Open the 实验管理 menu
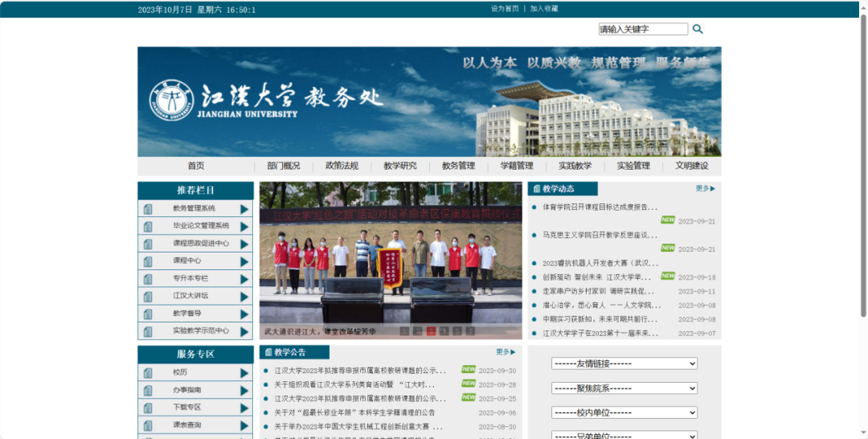The width and height of the screenshot is (868, 439). (x=633, y=166)
